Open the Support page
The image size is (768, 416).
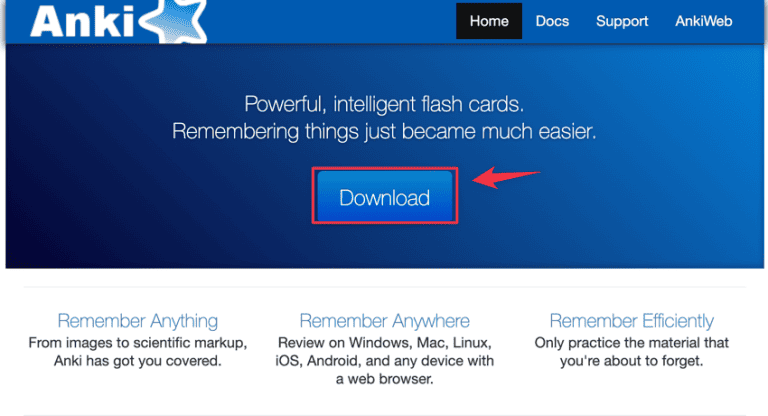[622, 21]
